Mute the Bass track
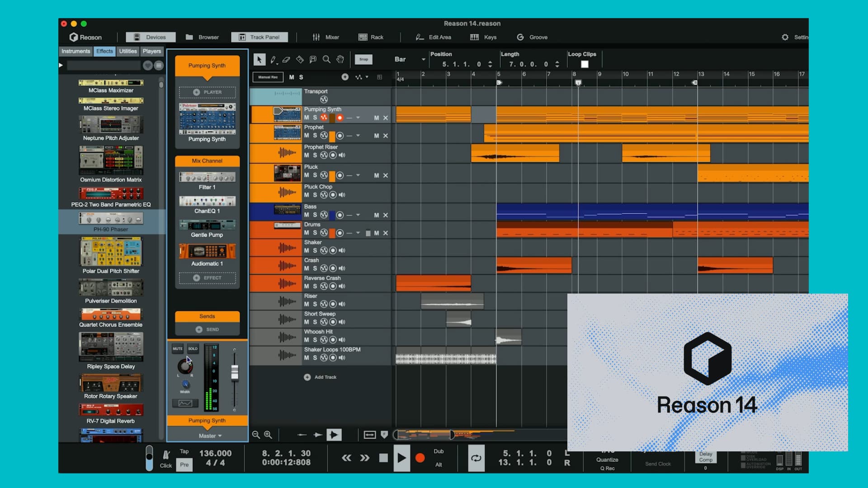 click(x=307, y=215)
